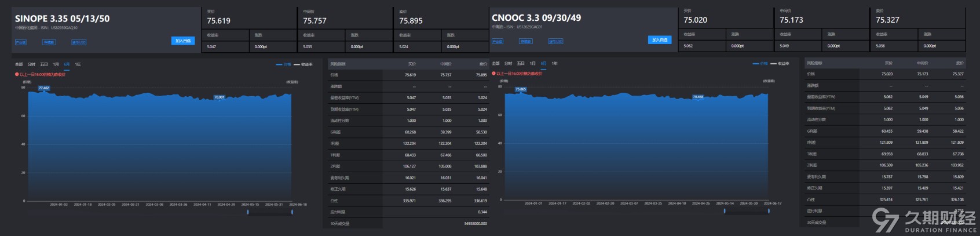980x236 pixels.
Task: Click right range handle under SINOPE chart
Action: tap(292, 212)
